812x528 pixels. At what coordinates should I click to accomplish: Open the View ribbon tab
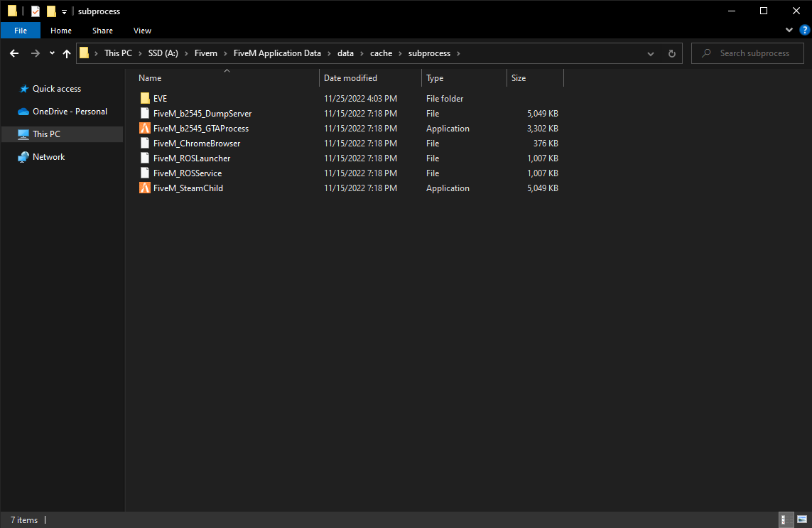[142, 31]
